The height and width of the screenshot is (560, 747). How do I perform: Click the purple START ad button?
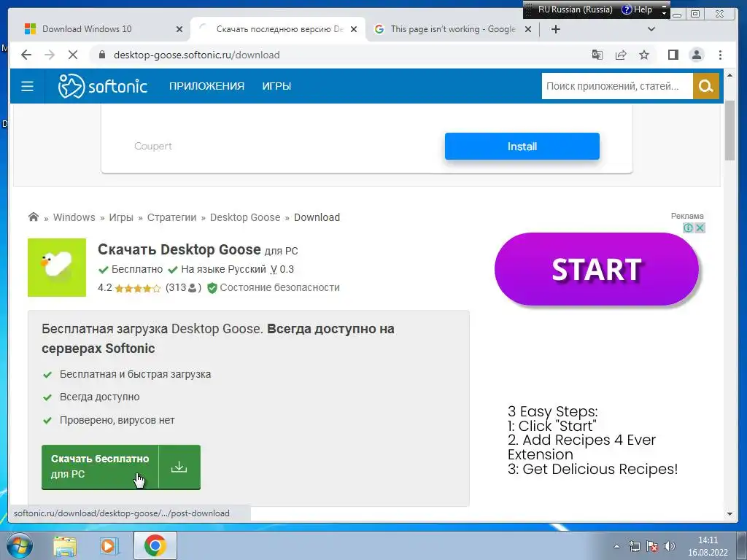tap(597, 269)
